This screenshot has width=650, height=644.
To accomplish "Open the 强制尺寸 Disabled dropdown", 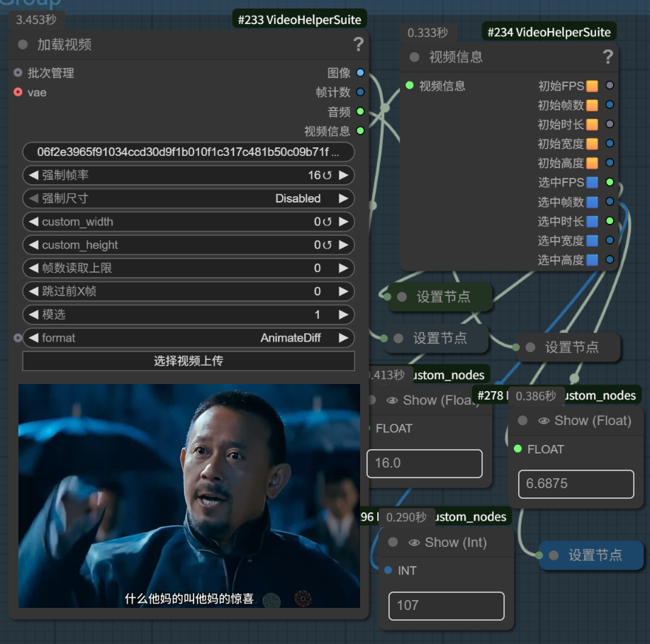I will [189, 198].
